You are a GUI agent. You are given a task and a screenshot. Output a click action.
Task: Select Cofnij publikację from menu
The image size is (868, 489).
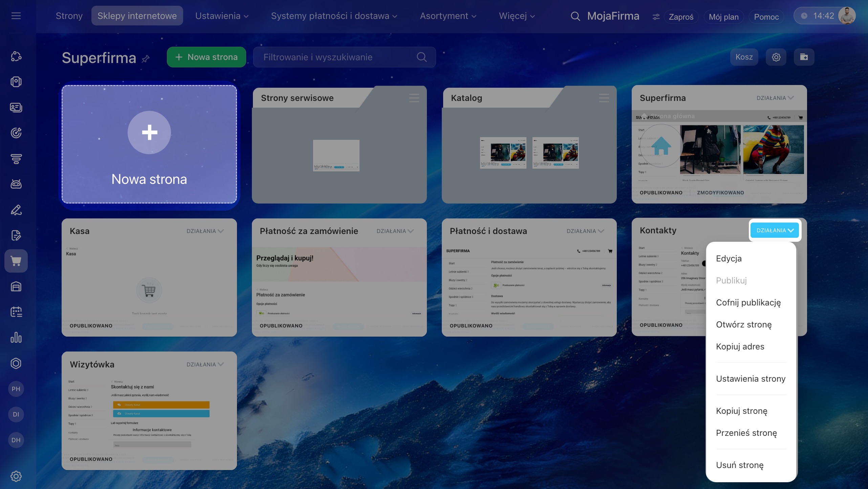pyautogui.click(x=748, y=302)
